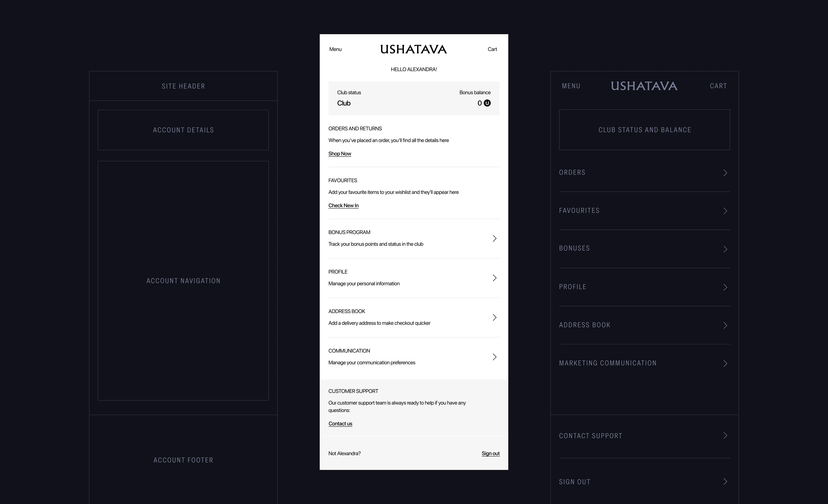
Task: Click the SIGN OUT wireframe row arrow
Action: [x=725, y=482]
